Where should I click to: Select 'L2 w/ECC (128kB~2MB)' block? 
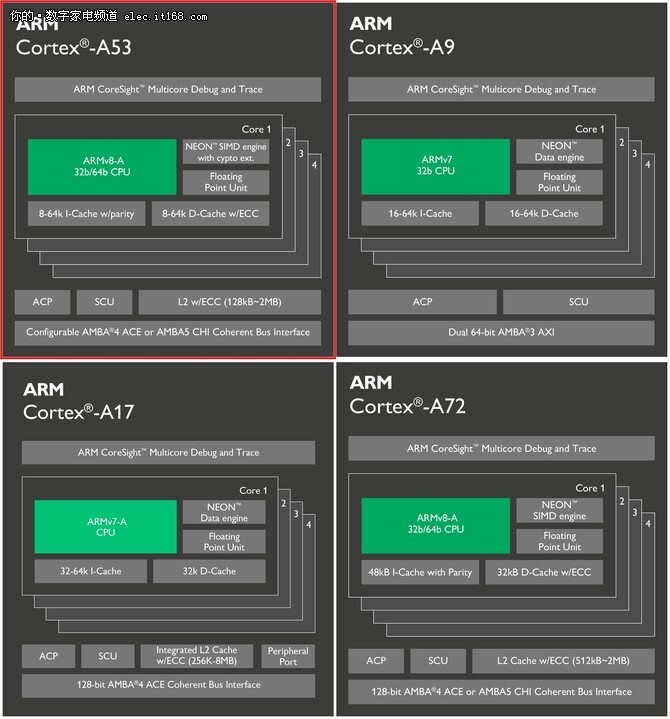click(x=230, y=302)
